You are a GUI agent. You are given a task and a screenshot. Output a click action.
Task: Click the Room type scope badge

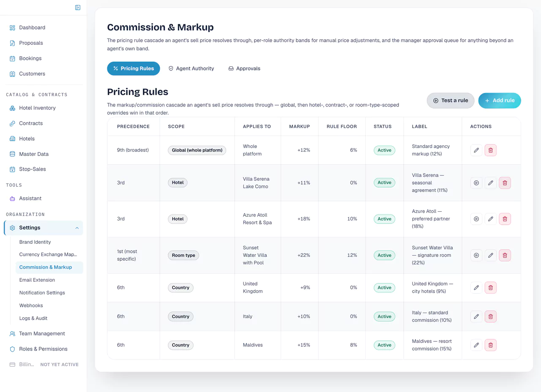[183, 255]
